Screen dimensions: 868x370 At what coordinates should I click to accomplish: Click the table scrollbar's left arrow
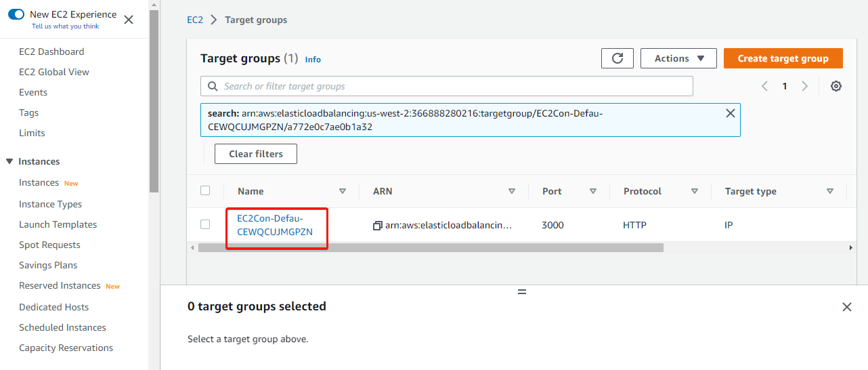192,248
